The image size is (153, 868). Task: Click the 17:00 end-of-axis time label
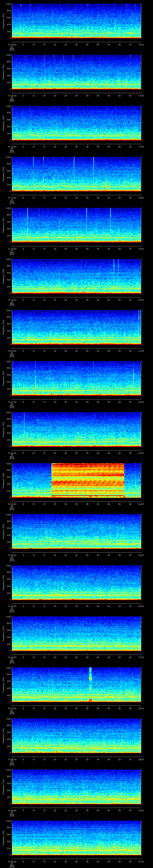click(141, 147)
